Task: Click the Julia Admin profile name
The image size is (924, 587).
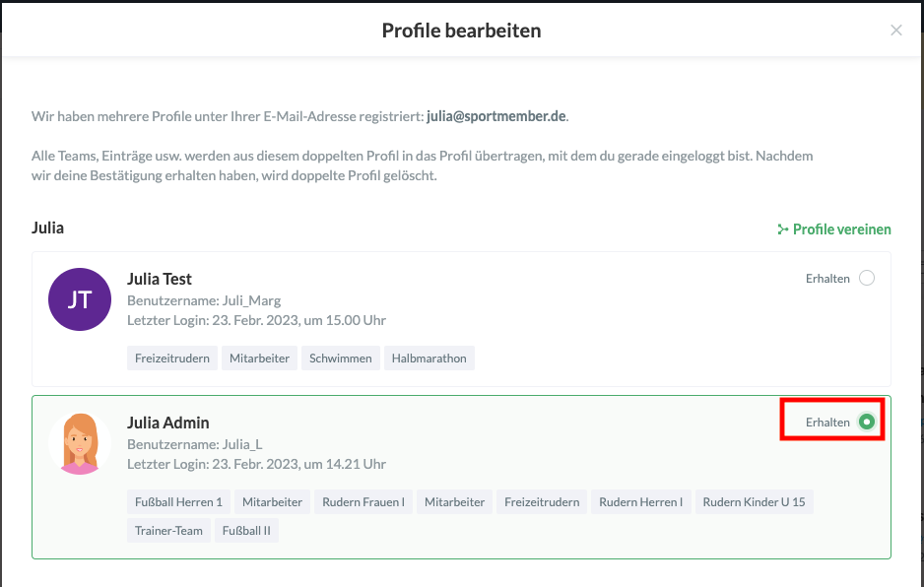Action: tap(168, 423)
